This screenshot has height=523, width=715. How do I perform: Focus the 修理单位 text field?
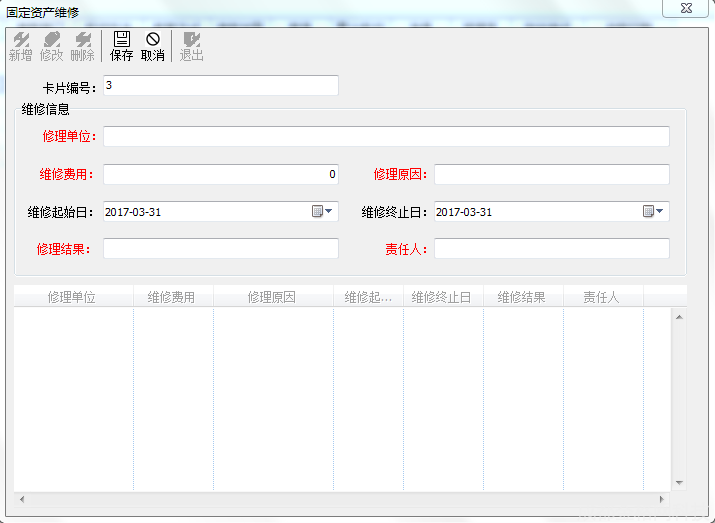[386, 137]
